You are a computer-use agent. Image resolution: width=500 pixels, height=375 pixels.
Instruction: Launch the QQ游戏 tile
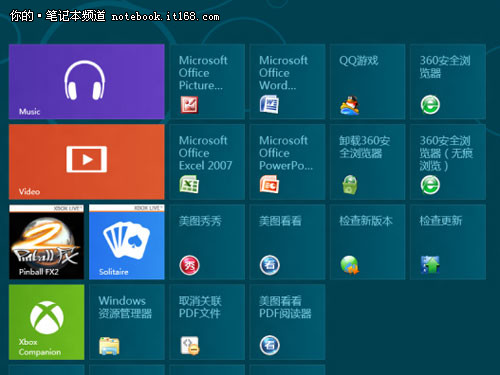[x=367, y=82]
